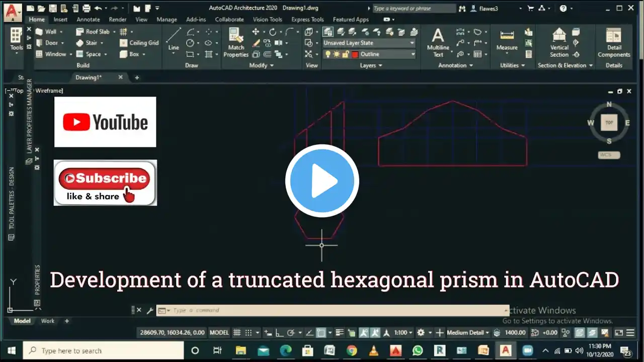644x362 pixels.
Task: Click the Help question mark icon
Action: click(563, 8)
